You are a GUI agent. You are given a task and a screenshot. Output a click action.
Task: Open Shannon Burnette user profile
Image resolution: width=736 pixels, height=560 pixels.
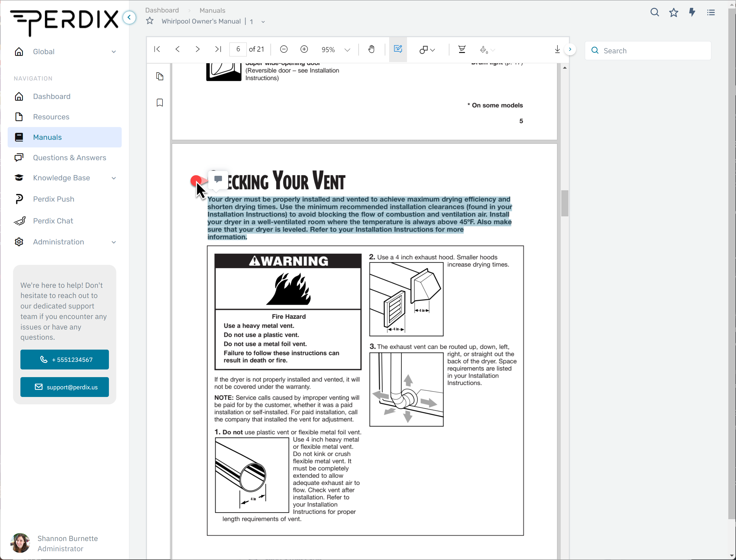pos(55,543)
